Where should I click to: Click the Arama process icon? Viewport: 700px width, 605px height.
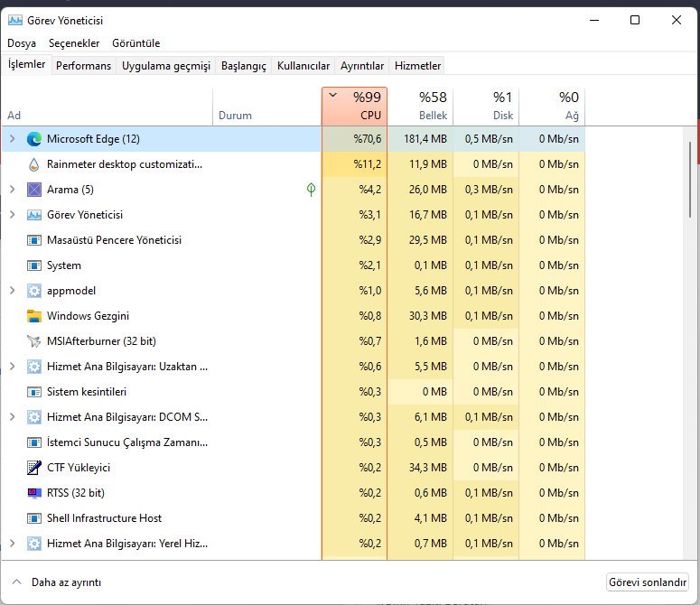[34, 190]
